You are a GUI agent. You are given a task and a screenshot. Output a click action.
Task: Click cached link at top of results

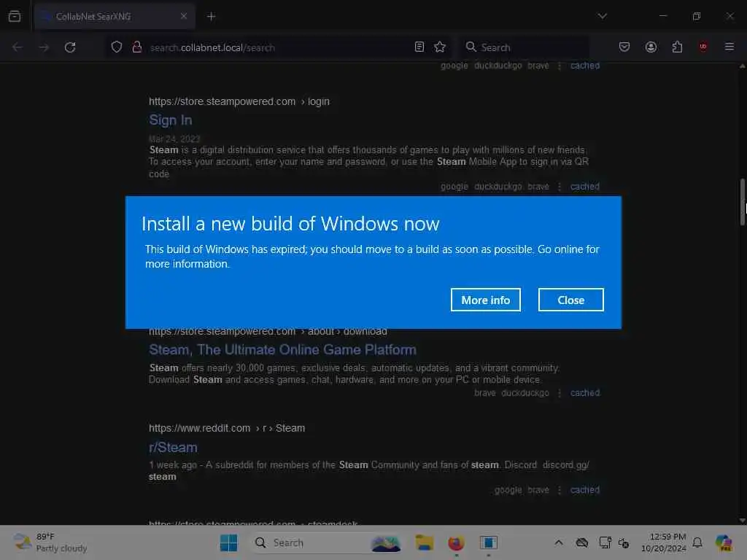585,66
